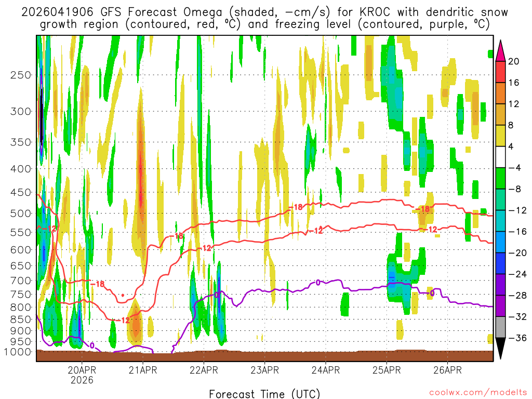Viewport: 532px width, 399px height.
Task: Click the red color swatch for 16 to 20
Action: coord(500,72)
